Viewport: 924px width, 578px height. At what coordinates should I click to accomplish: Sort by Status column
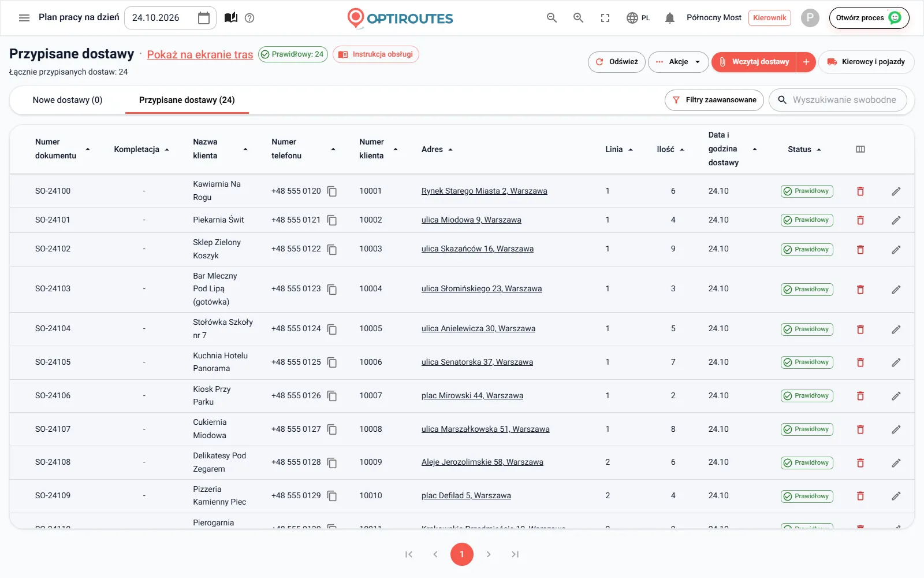[804, 149]
